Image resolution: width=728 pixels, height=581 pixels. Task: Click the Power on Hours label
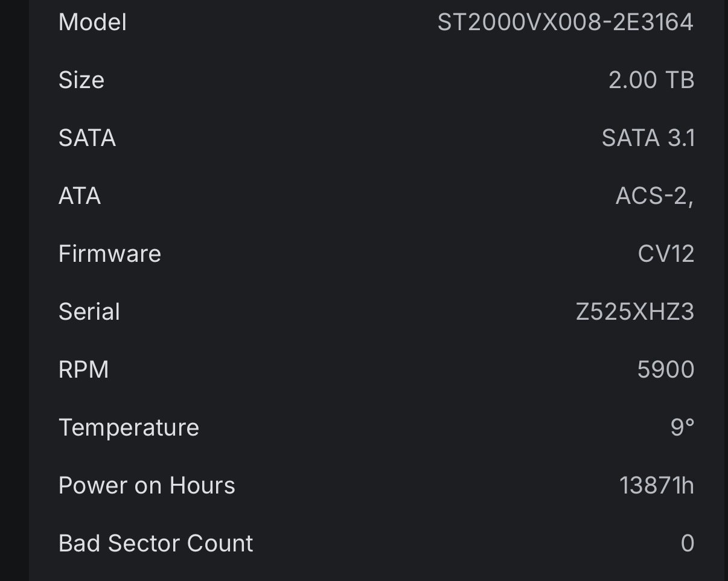(x=147, y=486)
